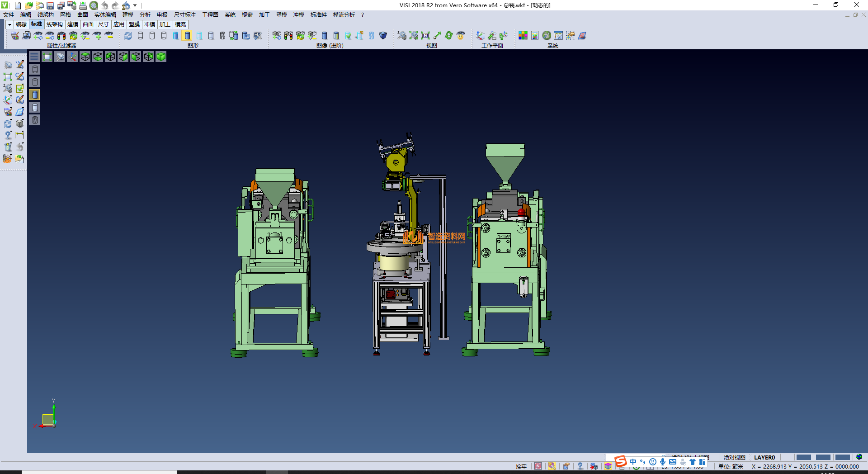Click the printer icon in quick access bar
Viewport: 868px width, 474px height.
(x=83, y=5)
